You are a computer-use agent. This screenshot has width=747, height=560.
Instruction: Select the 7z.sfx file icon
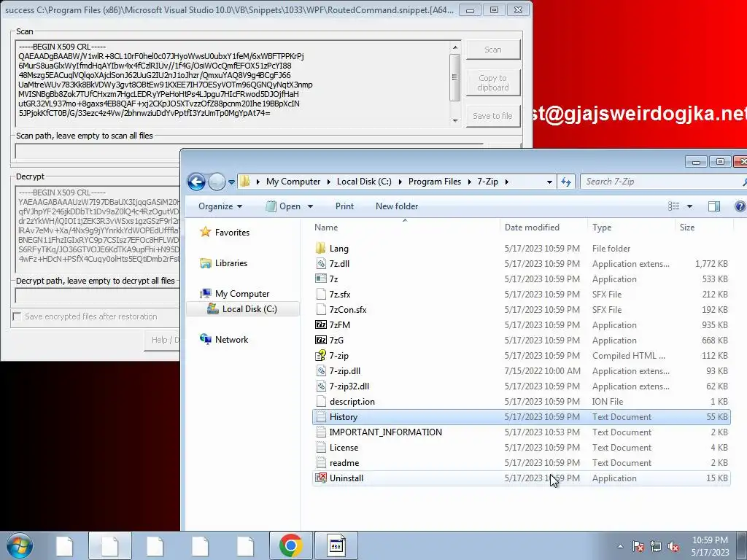(321, 295)
